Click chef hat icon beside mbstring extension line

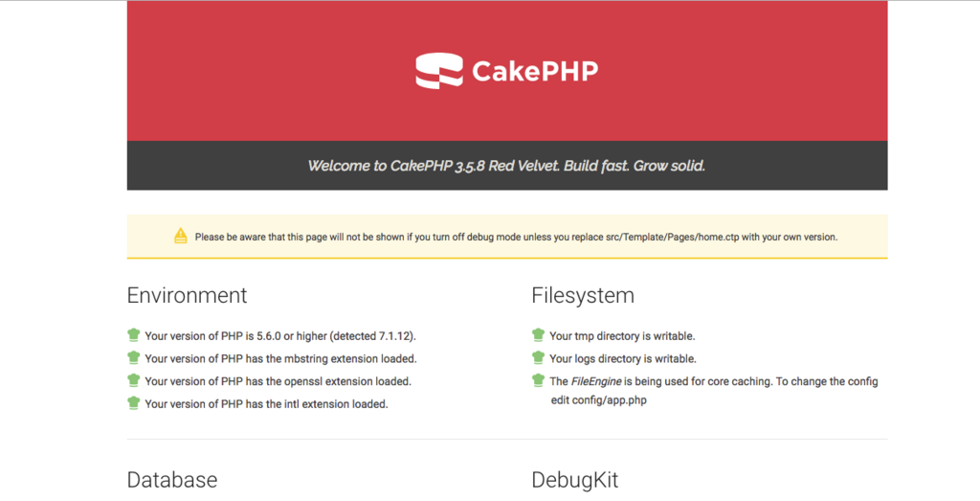133,357
